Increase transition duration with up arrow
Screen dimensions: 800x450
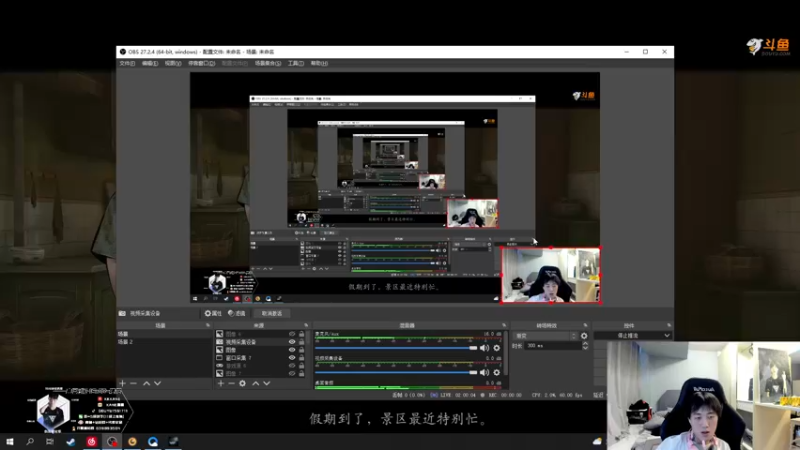(x=585, y=343)
